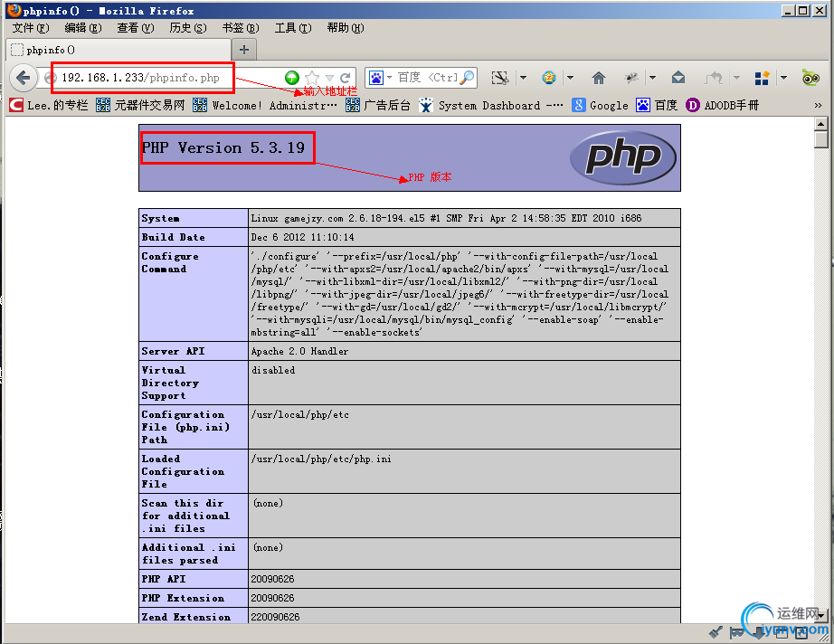The height and width of the screenshot is (644, 834).
Task: Open the 查看(V) menu
Action: tap(136, 28)
